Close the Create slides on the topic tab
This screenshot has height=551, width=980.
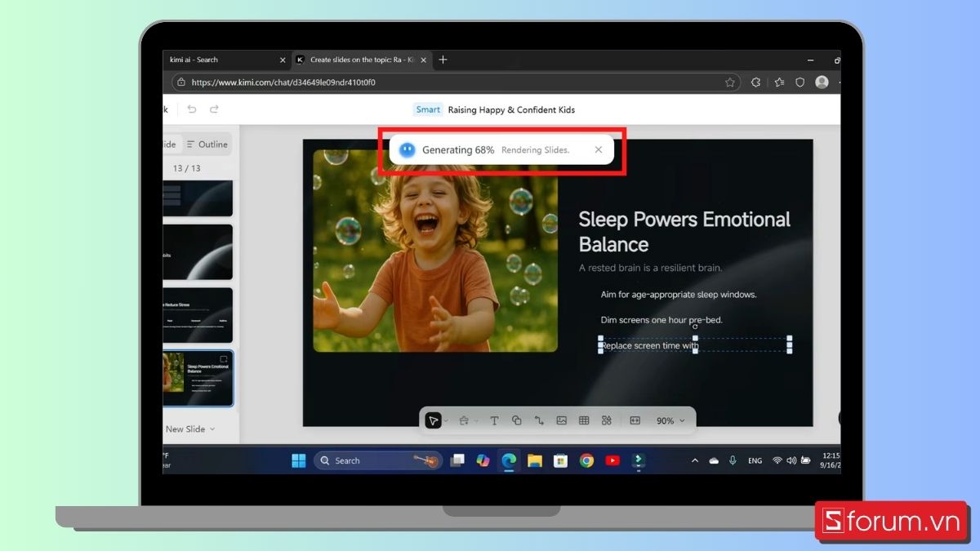(422, 60)
